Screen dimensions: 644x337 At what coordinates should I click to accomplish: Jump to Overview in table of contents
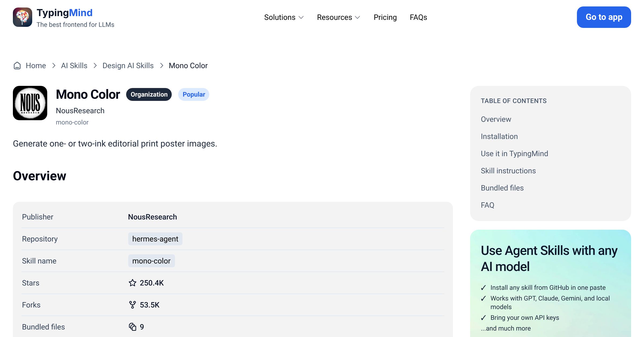(x=496, y=119)
